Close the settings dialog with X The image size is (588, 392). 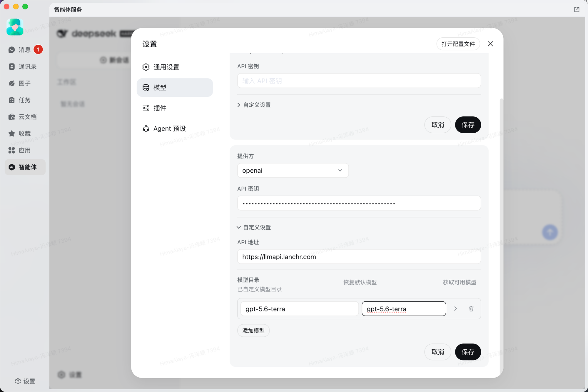point(490,44)
